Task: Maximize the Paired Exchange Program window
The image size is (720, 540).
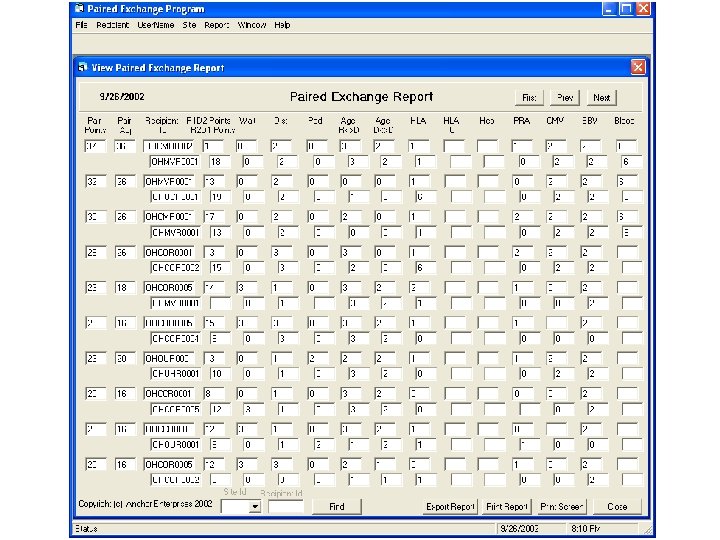Action: [625, 8]
